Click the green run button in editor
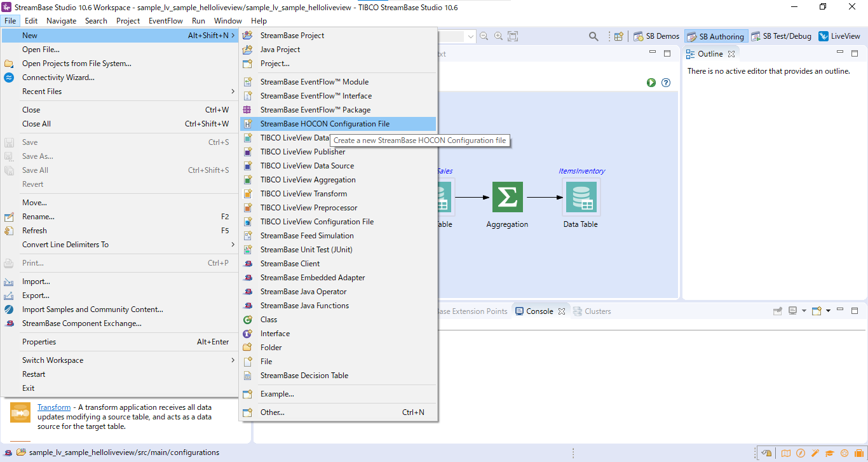 [x=651, y=83]
